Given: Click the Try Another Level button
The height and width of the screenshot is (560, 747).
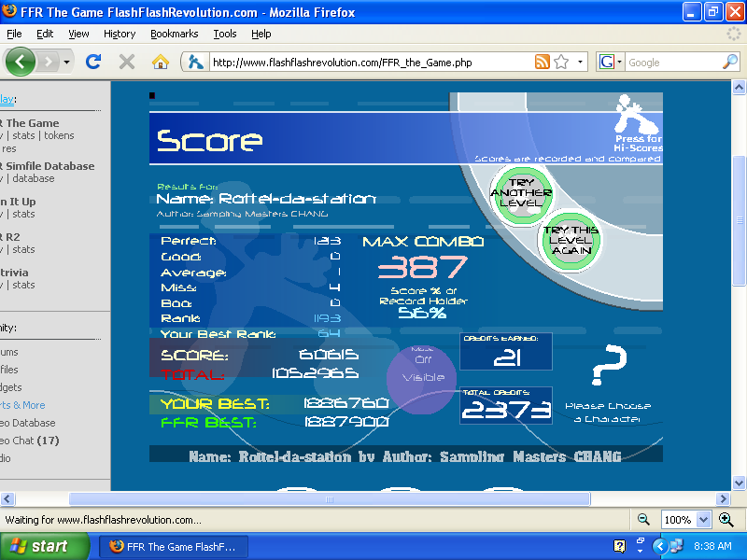Looking at the screenshot, I should point(521,192).
